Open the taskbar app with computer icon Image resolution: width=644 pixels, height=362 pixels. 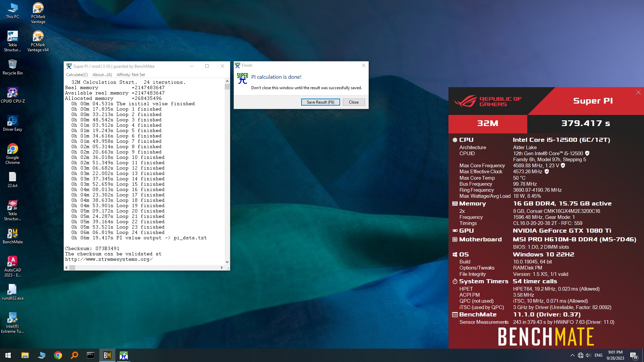point(42,355)
